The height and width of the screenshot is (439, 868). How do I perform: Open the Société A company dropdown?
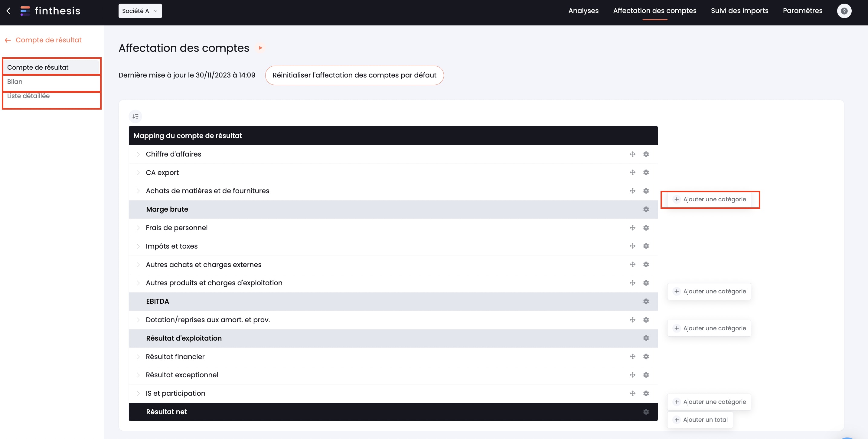140,11
